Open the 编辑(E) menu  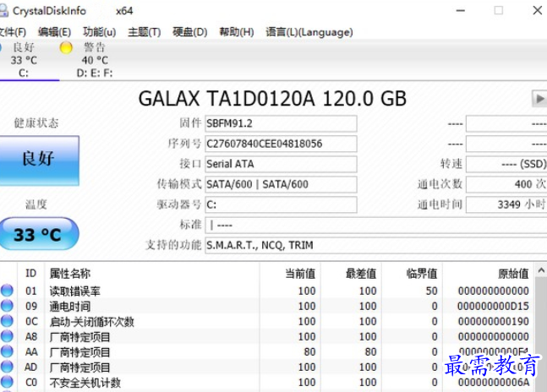54,32
